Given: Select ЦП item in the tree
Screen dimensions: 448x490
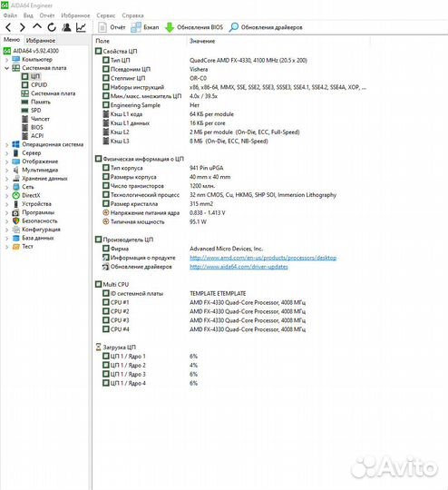Looking at the screenshot, I should [x=31, y=76].
